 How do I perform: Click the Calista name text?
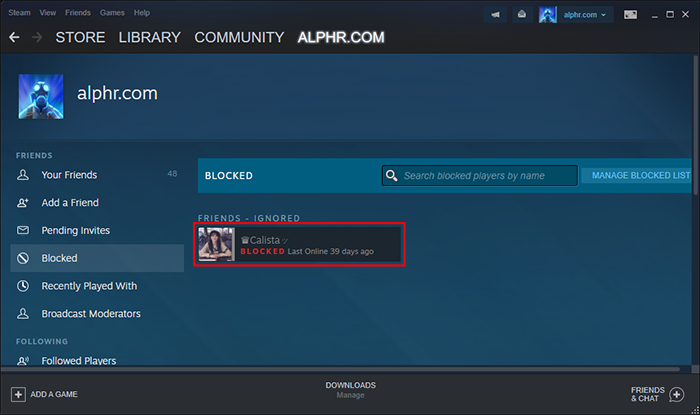[265, 240]
